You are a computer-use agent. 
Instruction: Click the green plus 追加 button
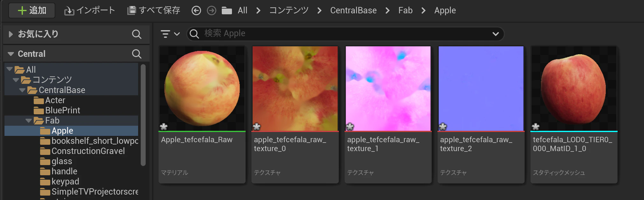pyautogui.click(x=32, y=10)
